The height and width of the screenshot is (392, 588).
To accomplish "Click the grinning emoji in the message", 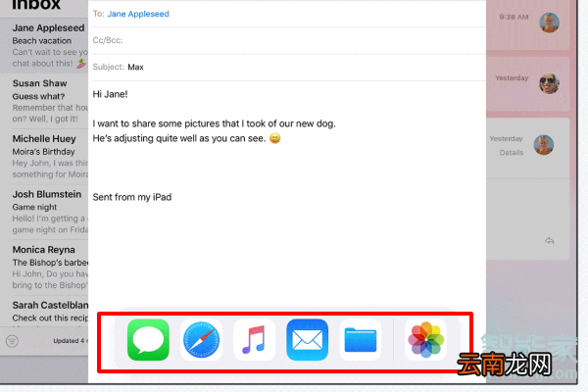I will point(274,138).
